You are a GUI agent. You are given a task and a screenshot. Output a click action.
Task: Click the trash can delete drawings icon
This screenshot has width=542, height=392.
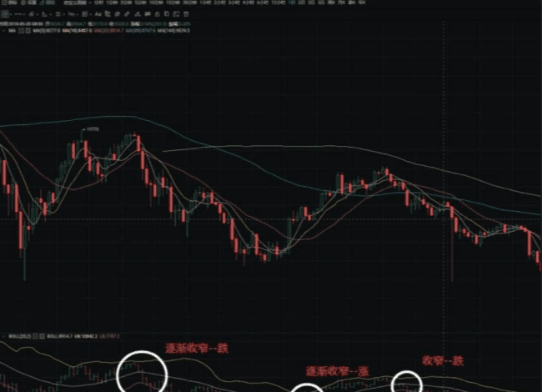186,14
